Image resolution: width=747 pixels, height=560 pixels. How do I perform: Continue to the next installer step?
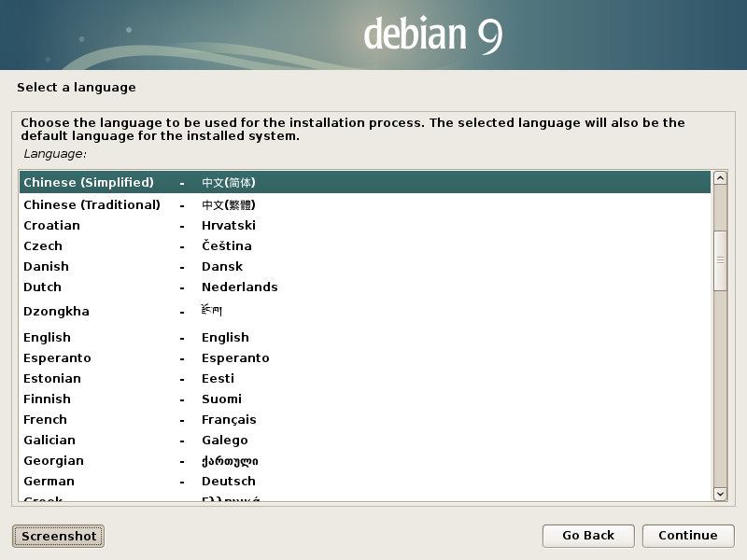[688, 536]
